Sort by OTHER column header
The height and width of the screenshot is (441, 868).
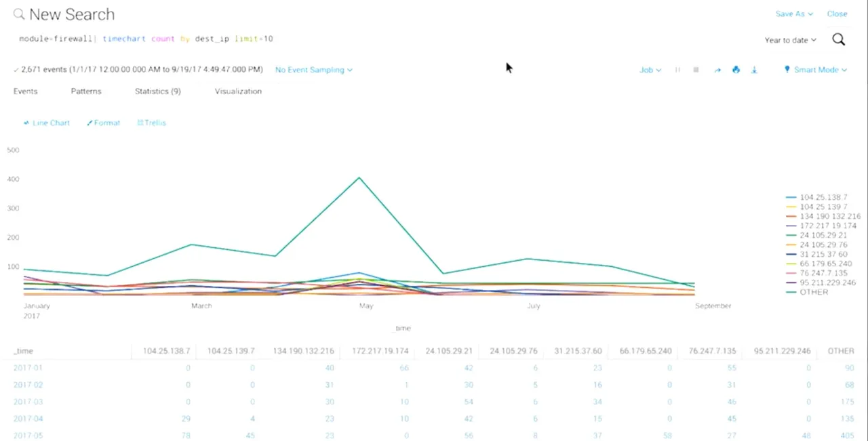click(x=841, y=351)
